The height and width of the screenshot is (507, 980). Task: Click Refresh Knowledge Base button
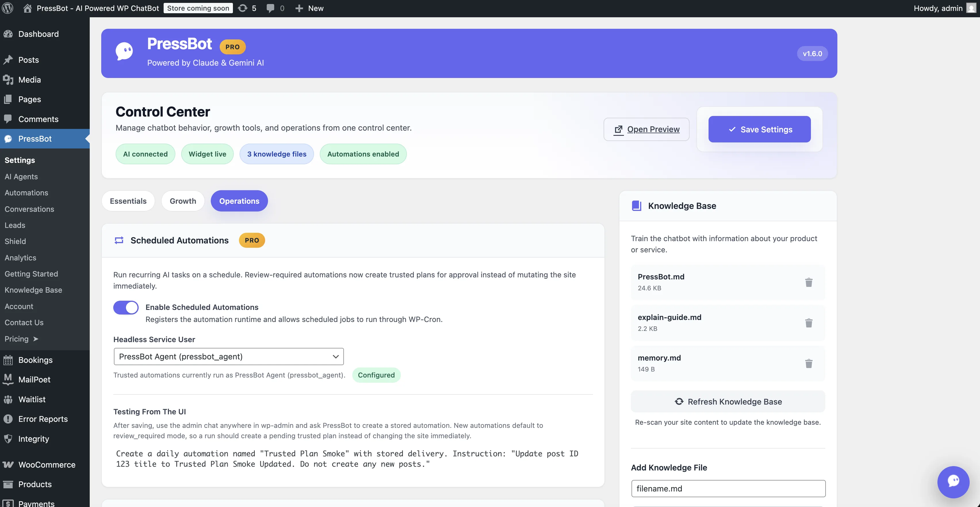728,402
